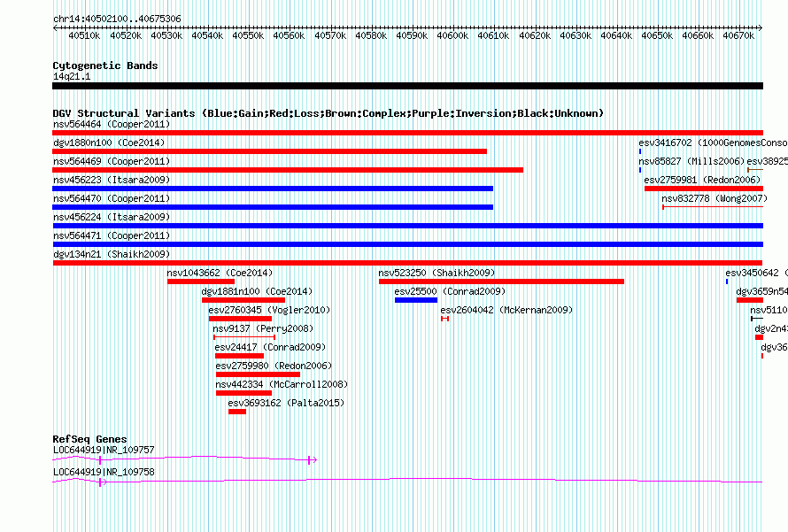Click the esv2604042 (McKernan2009) label
788x532 pixels.
[x=506, y=310]
